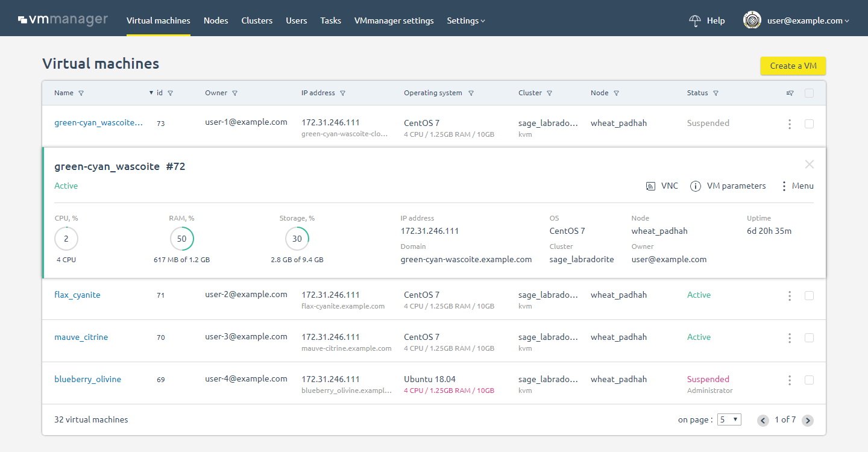Change the items on page selector

[729, 419]
